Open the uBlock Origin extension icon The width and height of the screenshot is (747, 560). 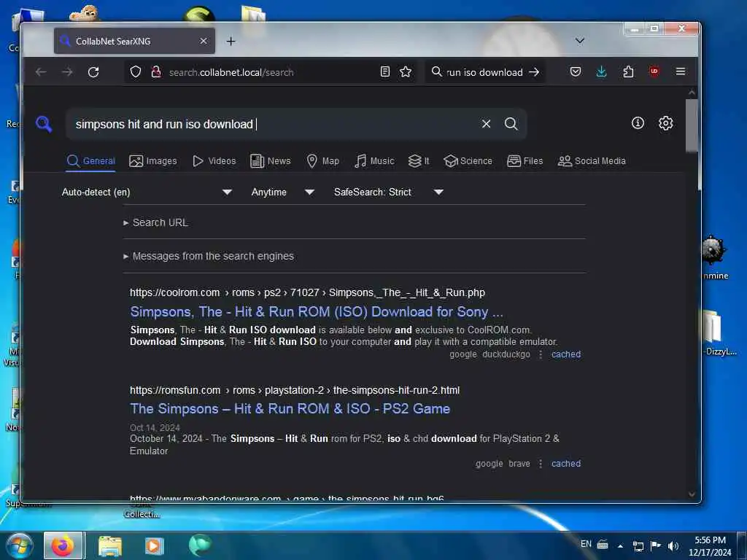[654, 71]
